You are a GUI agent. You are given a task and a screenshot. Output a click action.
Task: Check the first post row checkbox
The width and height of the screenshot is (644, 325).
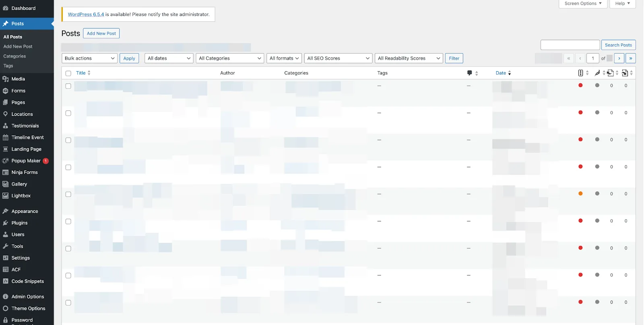[68, 86]
